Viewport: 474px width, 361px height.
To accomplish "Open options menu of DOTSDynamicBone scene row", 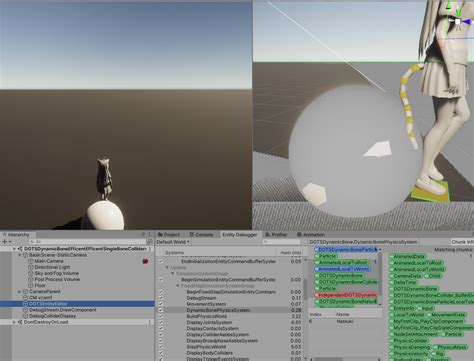I will (x=150, y=249).
